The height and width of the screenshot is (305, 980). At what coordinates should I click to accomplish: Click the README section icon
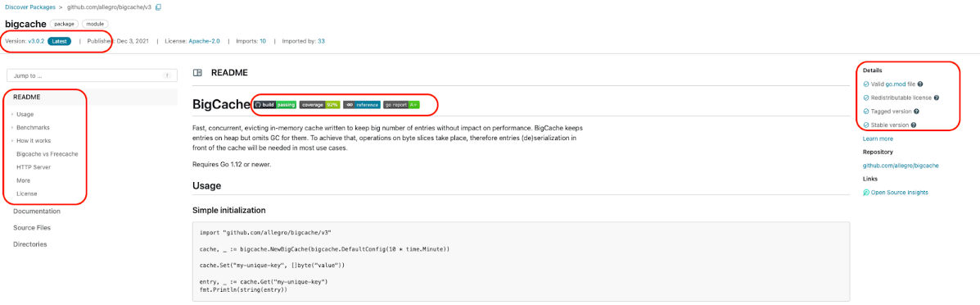click(197, 73)
